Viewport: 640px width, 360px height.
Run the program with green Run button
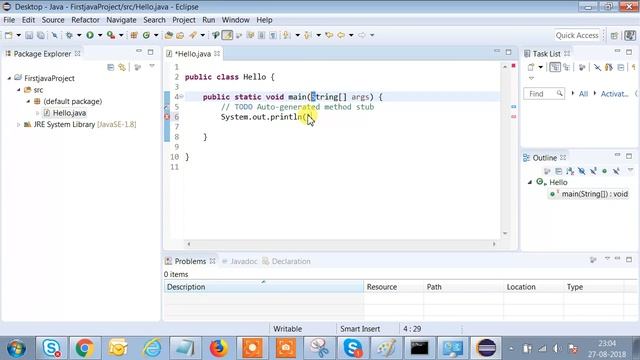90,36
